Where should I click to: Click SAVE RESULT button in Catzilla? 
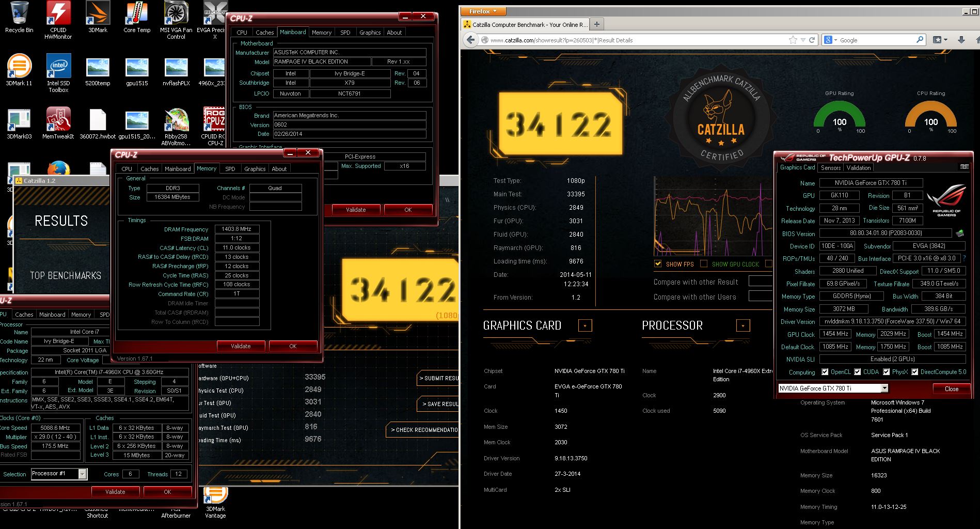(x=438, y=404)
